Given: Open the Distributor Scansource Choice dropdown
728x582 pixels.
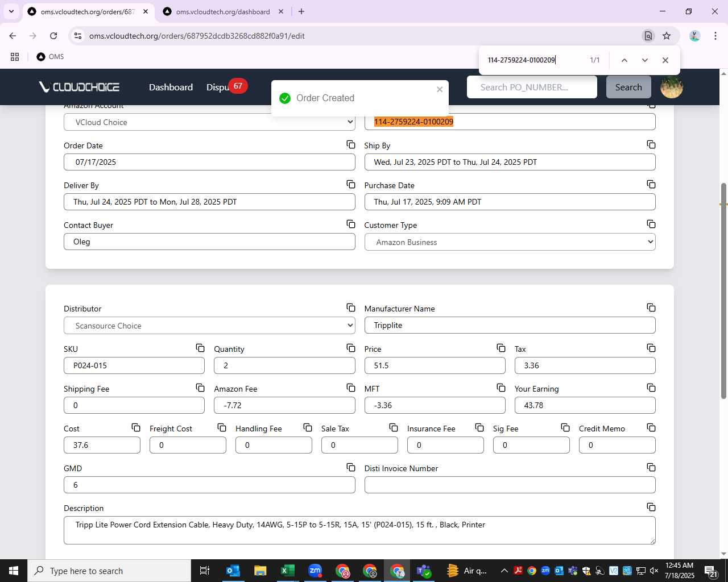Looking at the screenshot, I should [x=209, y=326].
